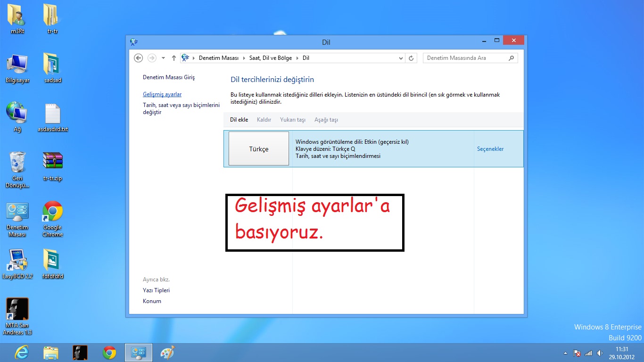Open the tr-tr folder icon

(52, 19)
